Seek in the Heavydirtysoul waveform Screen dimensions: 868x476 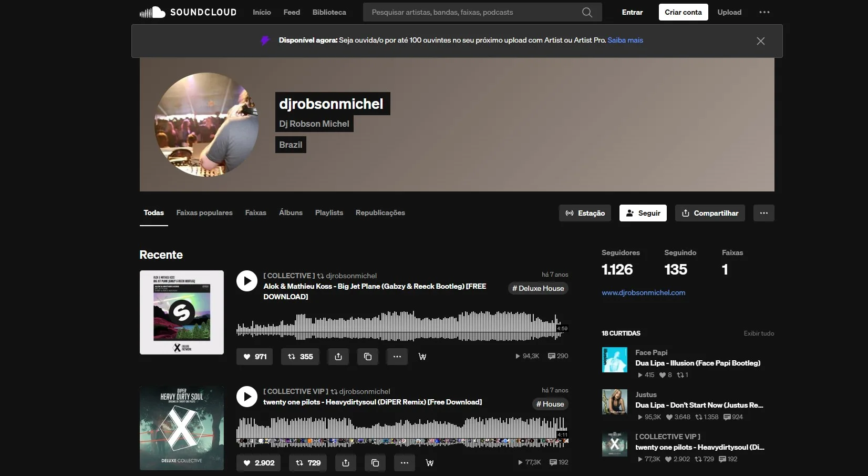402,432
